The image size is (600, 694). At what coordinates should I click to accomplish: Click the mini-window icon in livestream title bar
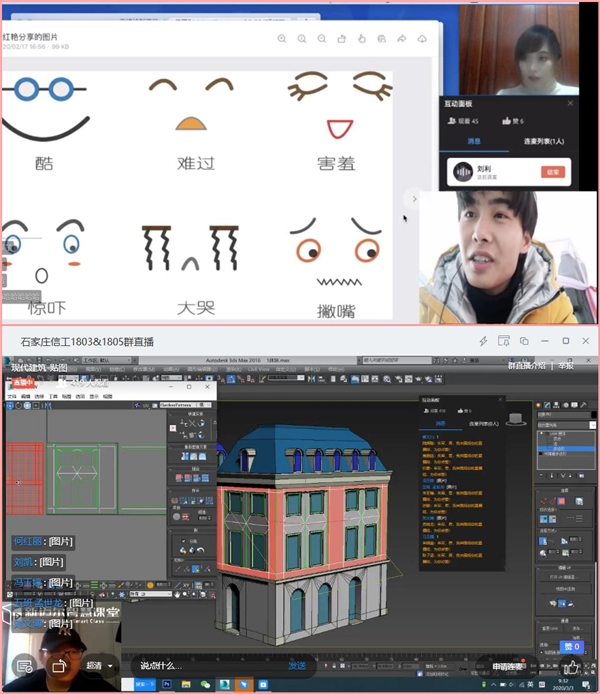click(x=523, y=341)
